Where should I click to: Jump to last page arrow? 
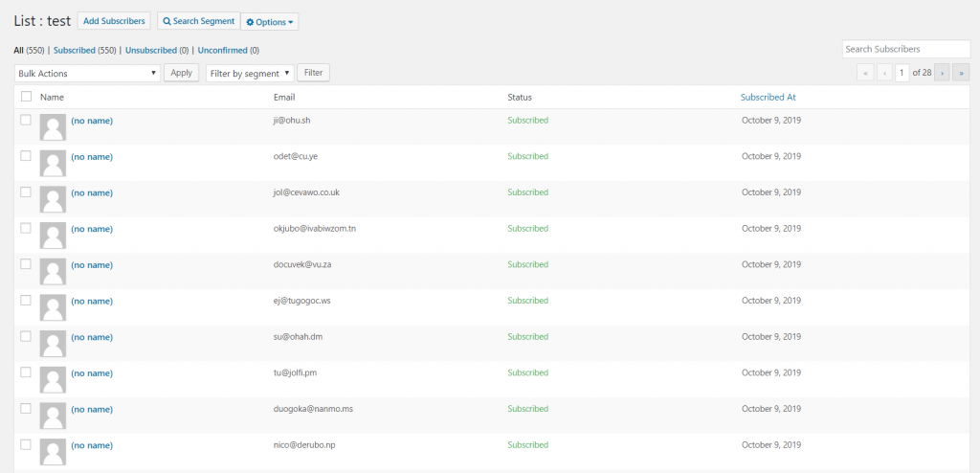pyautogui.click(x=961, y=73)
